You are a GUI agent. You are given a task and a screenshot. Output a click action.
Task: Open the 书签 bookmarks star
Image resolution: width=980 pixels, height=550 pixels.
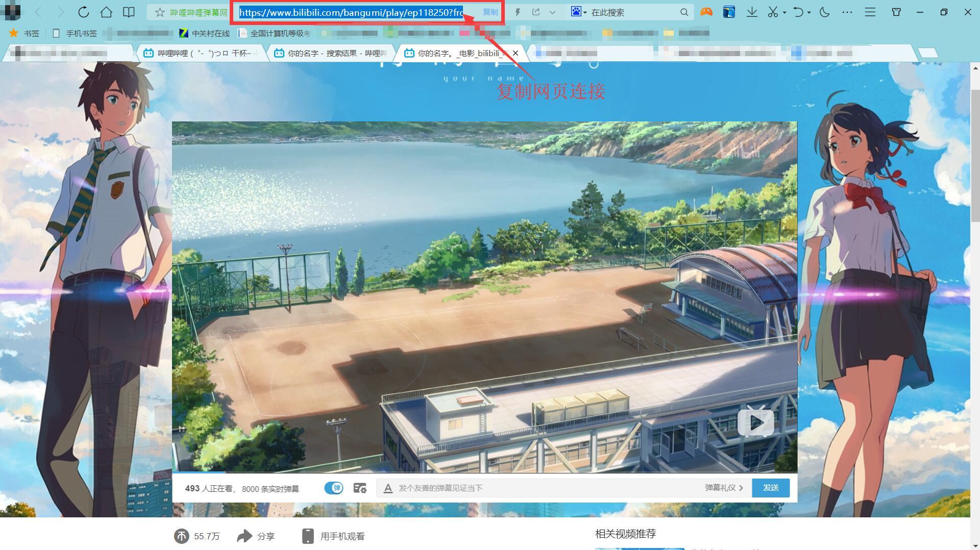coord(24,33)
